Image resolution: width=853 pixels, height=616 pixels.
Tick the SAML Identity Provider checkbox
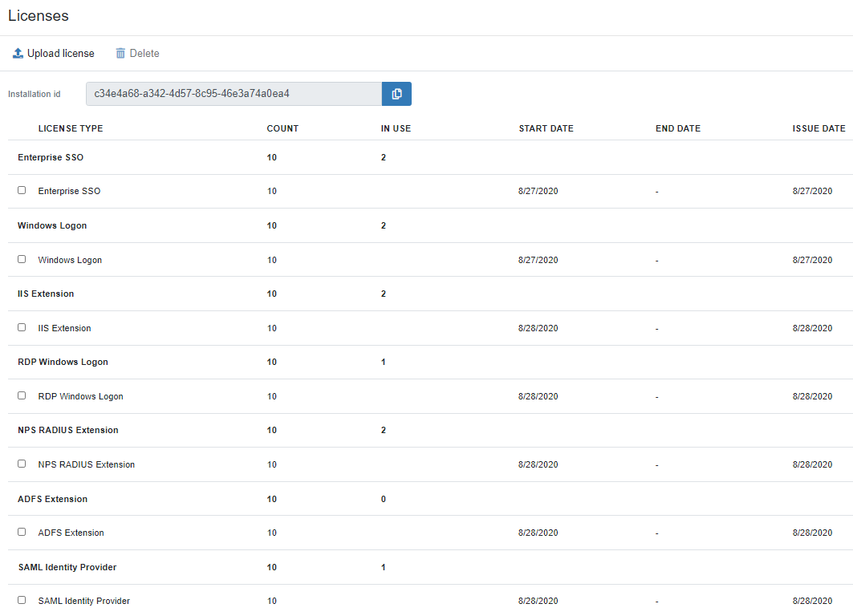pos(22,600)
